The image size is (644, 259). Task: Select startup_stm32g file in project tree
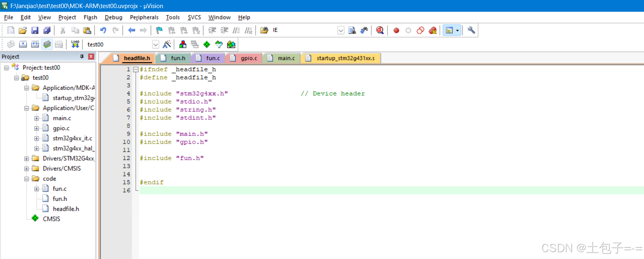74,98
